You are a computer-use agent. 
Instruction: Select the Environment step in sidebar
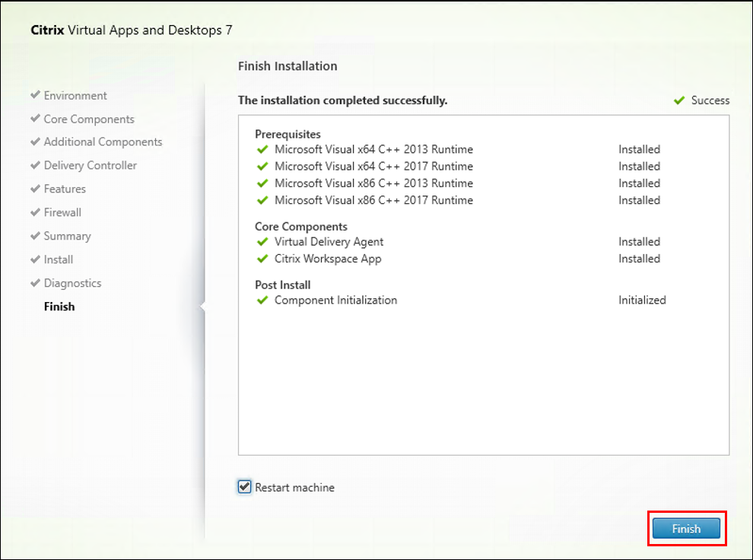pyautogui.click(x=75, y=96)
